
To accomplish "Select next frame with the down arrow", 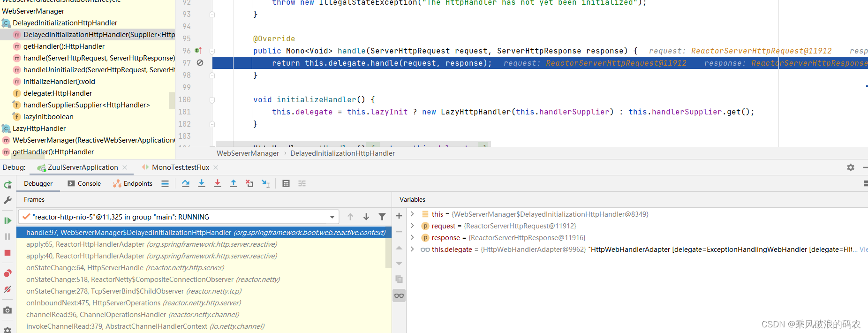I will point(366,217).
